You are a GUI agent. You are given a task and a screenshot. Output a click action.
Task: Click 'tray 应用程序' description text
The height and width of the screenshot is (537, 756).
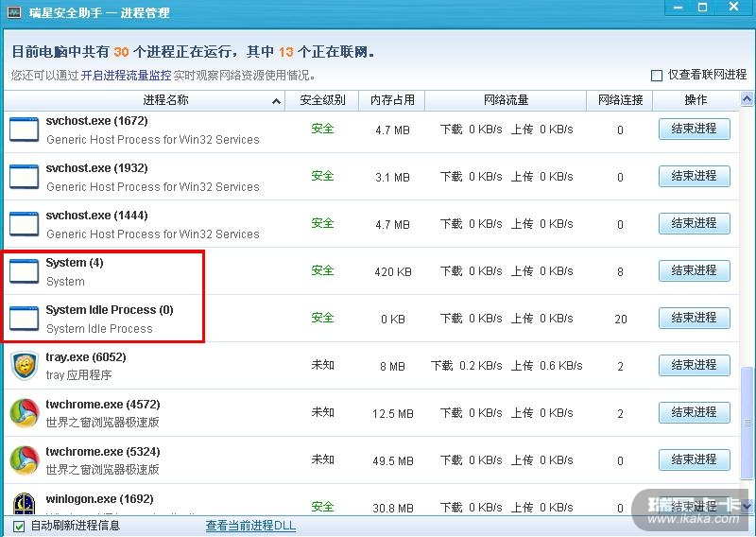point(79,375)
